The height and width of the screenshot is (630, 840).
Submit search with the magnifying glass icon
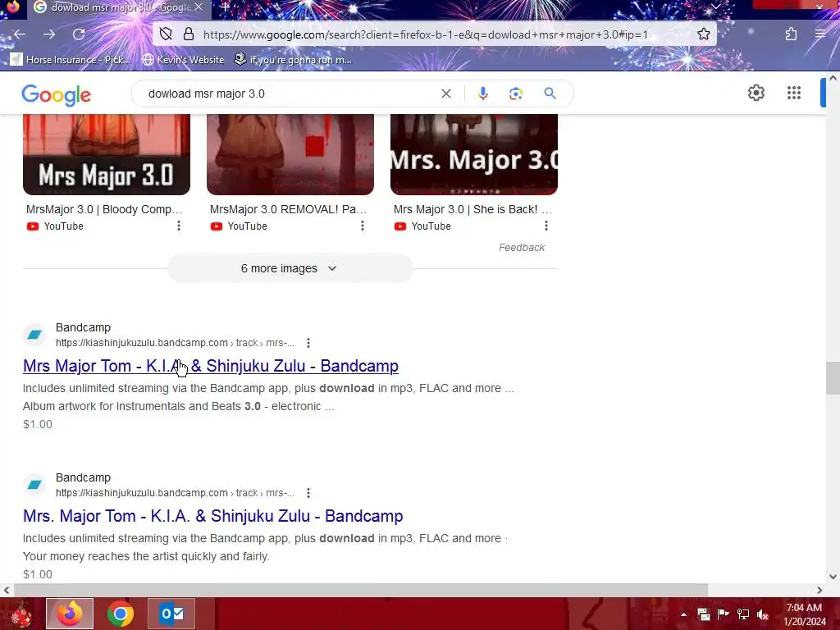click(550, 94)
